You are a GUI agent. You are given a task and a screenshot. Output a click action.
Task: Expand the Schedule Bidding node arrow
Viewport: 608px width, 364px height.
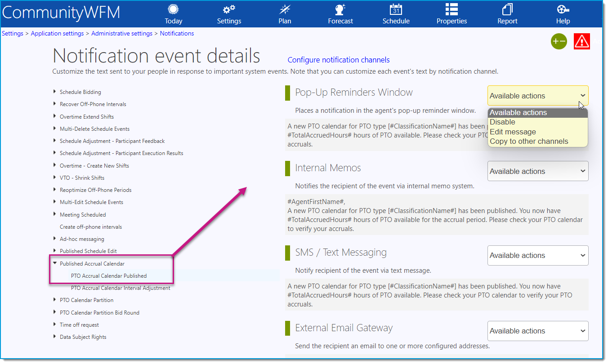pyautogui.click(x=55, y=92)
